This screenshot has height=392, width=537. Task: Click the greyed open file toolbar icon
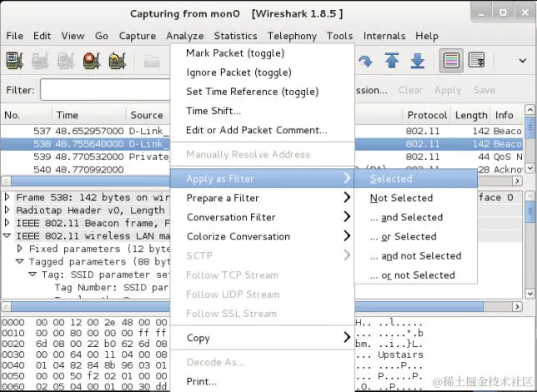[152, 62]
